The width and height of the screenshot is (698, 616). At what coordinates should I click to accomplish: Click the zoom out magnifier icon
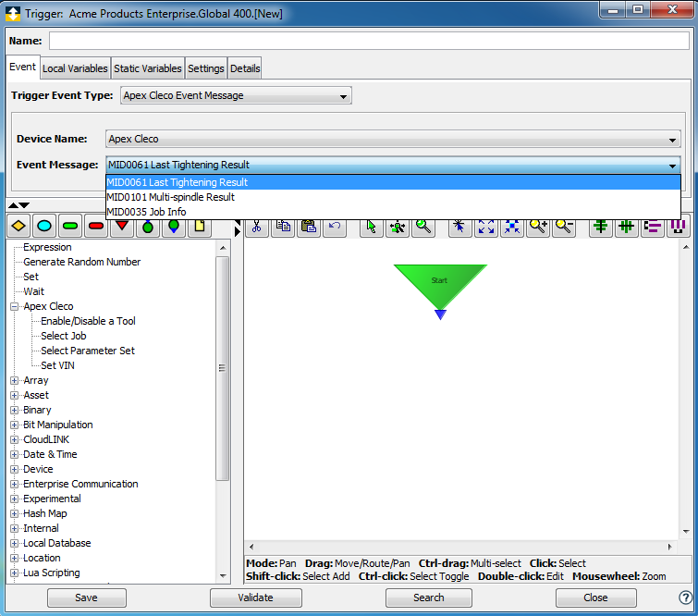564,227
